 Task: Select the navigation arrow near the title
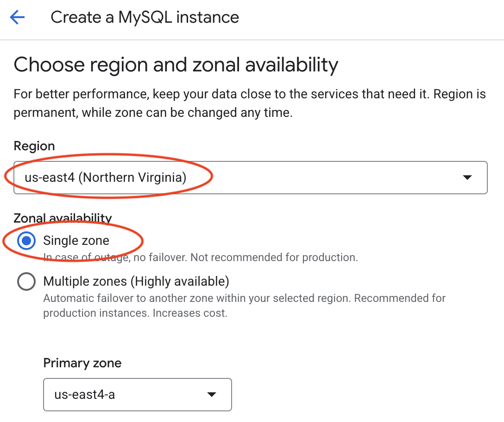click(17, 17)
